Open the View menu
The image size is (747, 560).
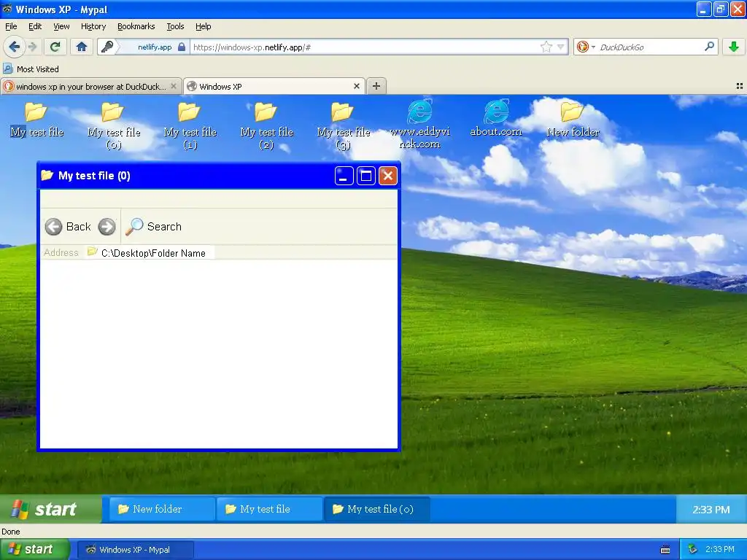[x=61, y=26]
